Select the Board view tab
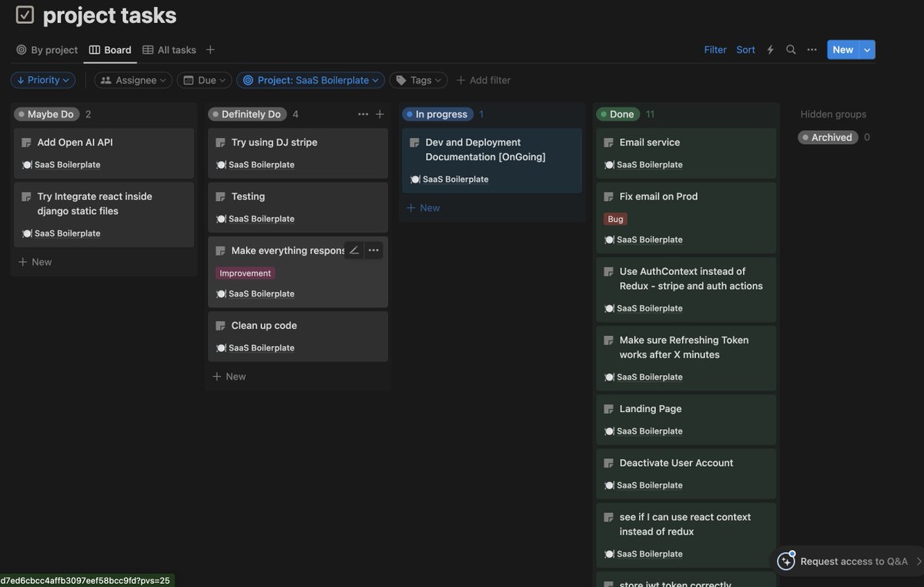The image size is (924, 587). pos(110,49)
